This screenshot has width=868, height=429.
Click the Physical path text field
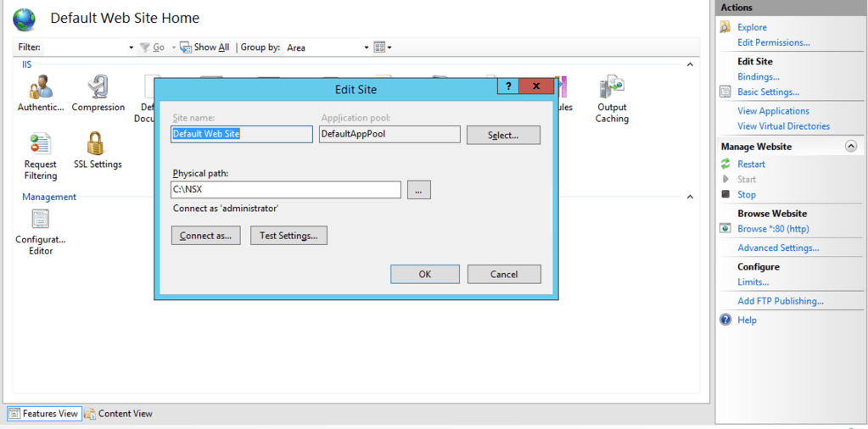pyautogui.click(x=286, y=190)
